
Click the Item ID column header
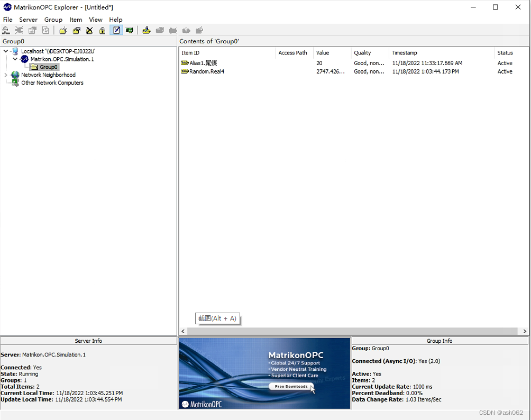pyautogui.click(x=227, y=53)
